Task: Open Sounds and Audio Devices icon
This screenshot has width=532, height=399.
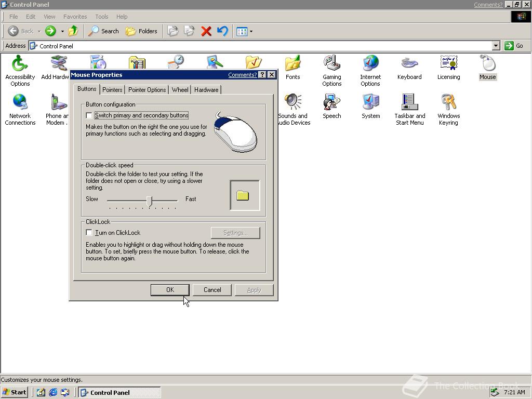Action: click(x=294, y=110)
